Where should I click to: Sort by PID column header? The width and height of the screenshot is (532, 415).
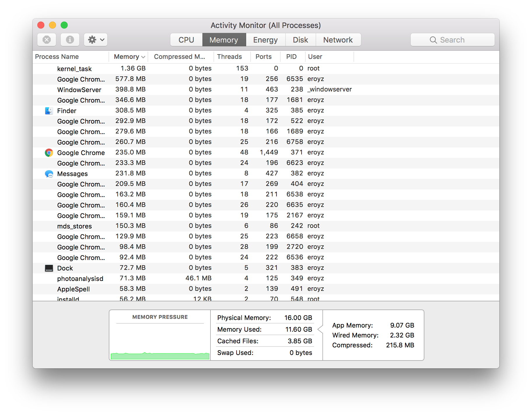(x=293, y=57)
